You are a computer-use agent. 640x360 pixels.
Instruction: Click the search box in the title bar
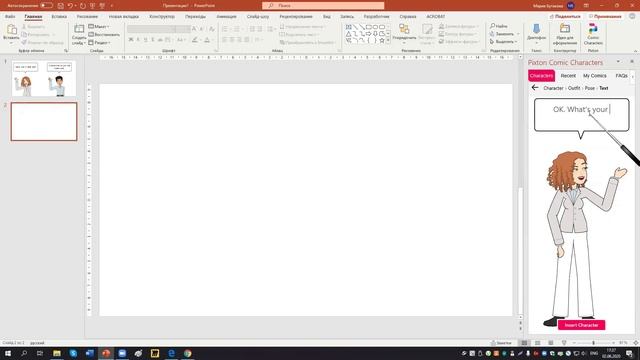[323, 6]
